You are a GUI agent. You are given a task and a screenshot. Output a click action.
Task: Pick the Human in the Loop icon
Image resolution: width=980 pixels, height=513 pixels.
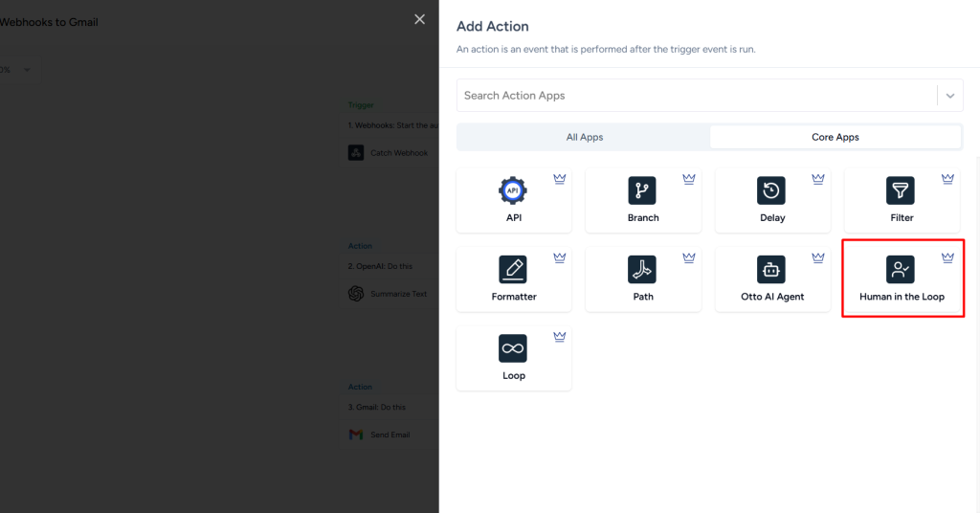(901, 269)
